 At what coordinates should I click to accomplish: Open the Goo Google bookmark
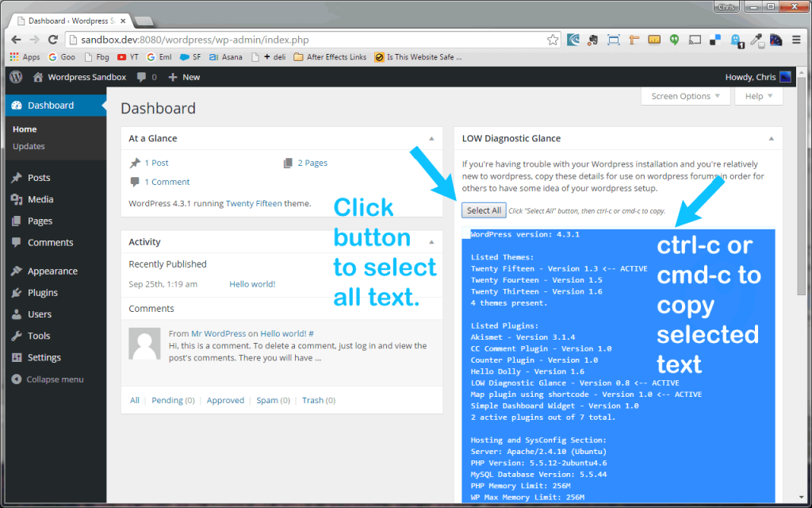[62, 57]
